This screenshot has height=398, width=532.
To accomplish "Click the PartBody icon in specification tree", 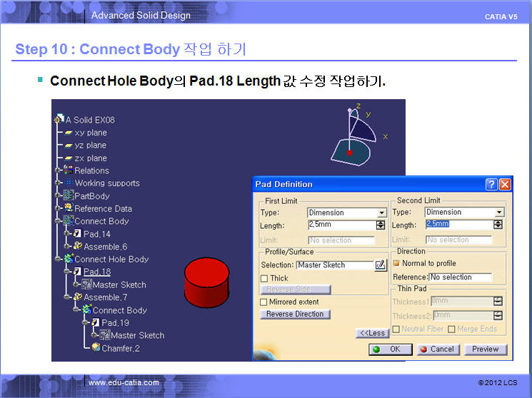I will tap(69, 196).
